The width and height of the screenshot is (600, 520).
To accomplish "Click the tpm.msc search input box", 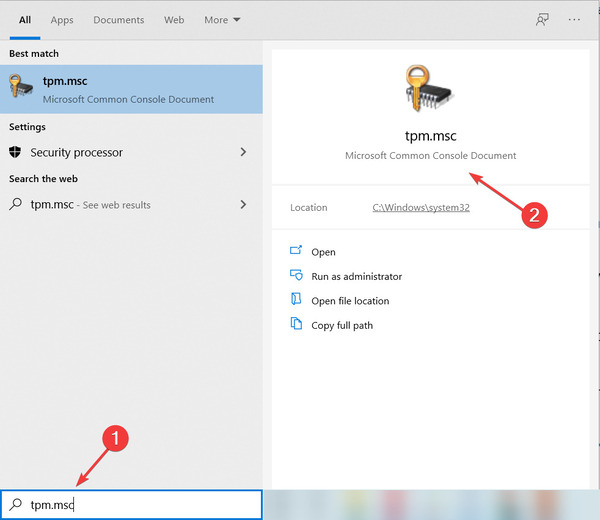I will click(x=131, y=505).
